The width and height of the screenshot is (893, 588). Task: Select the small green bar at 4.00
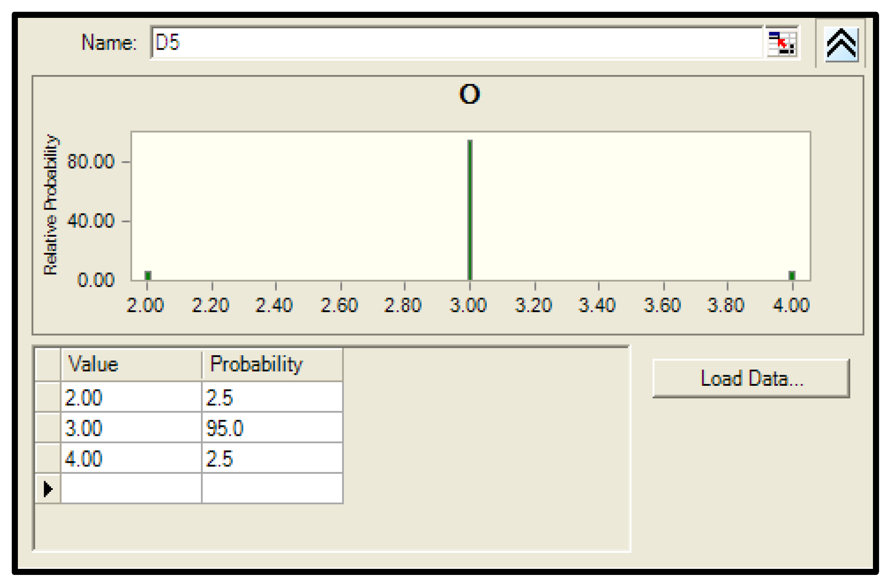792,275
